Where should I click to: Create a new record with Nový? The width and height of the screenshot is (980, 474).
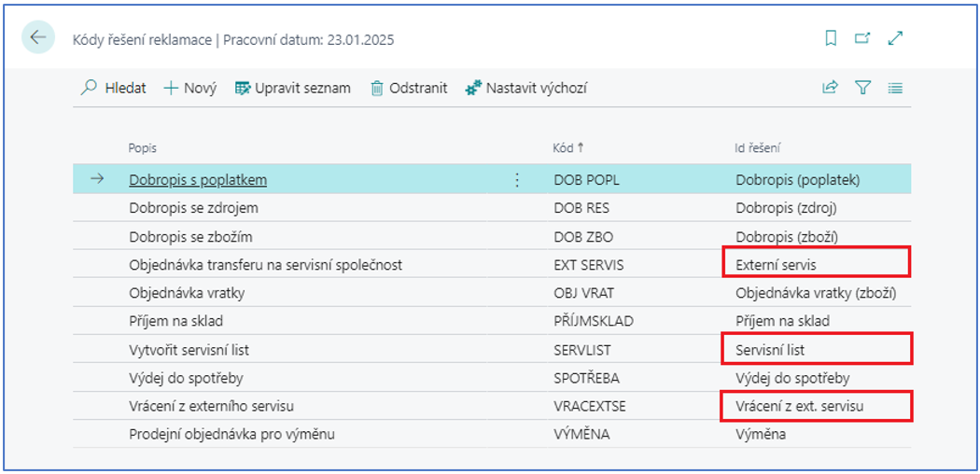tap(190, 88)
